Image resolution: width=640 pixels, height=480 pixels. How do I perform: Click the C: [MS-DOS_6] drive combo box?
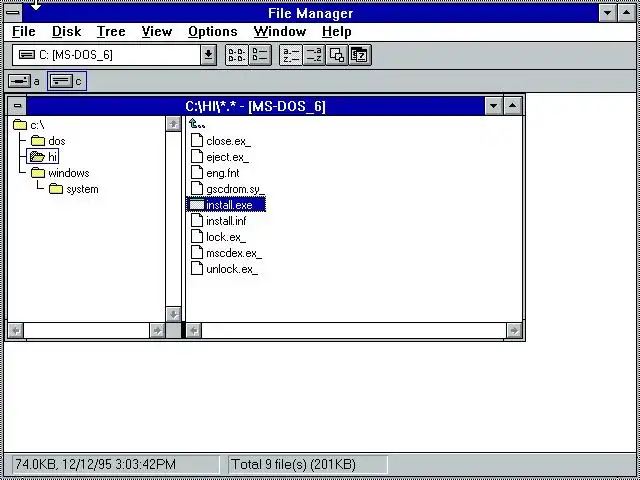(106, 55)
